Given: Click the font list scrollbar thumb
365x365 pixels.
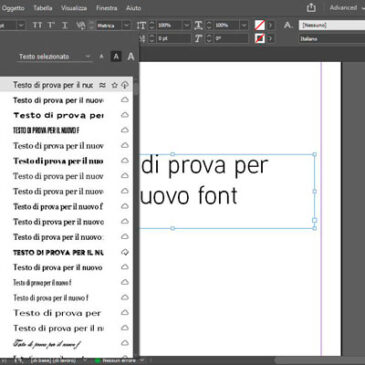Looking at the screenshot, I should 136,88.
